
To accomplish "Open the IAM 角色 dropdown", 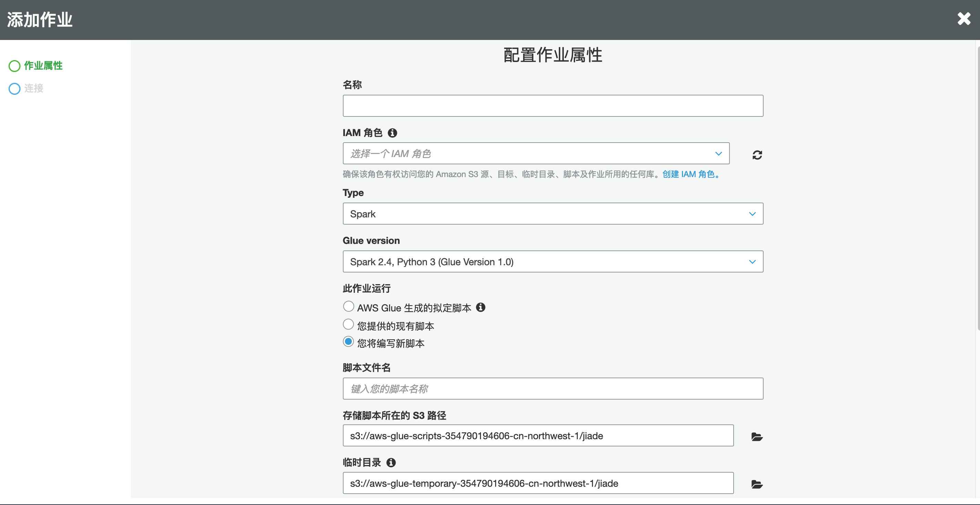I will point(535,154).
